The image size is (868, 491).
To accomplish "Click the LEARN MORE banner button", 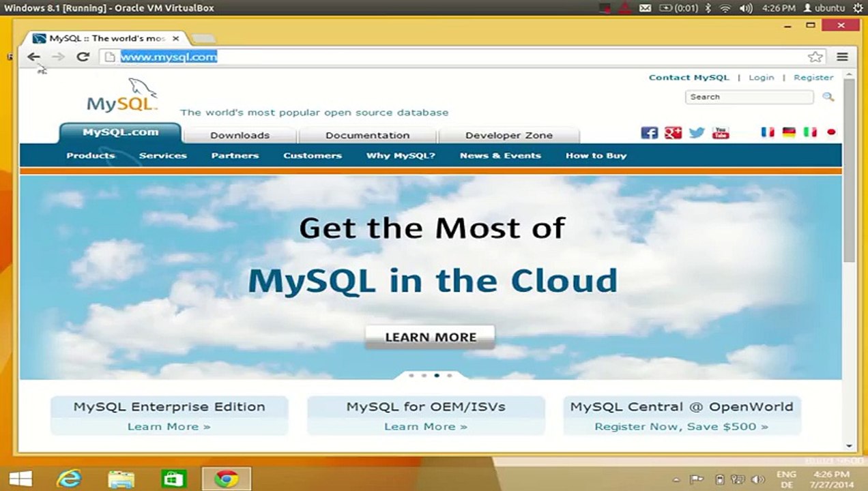I will pyautogui.click(x=431, y=337).
